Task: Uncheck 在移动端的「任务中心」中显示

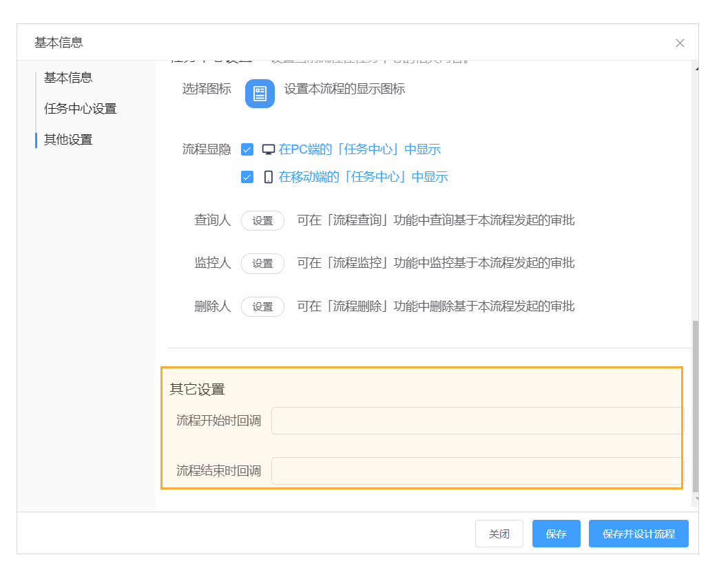Action: [247, 176]
